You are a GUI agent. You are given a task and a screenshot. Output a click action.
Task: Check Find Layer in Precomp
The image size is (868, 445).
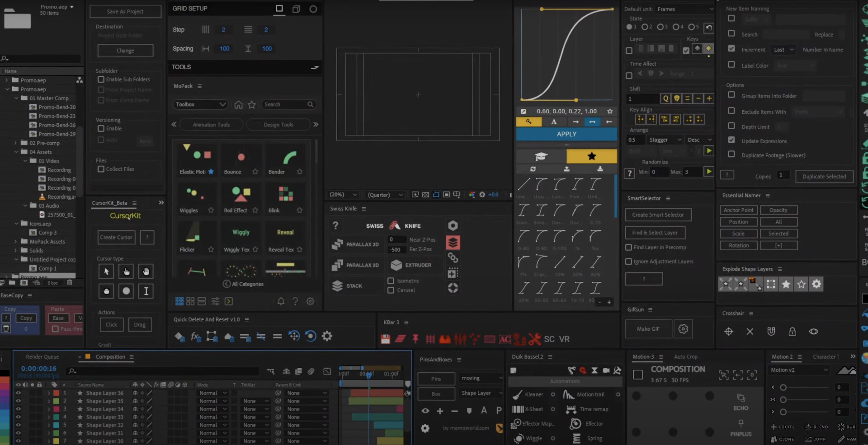pyautogui.click(x=628, y=247)
